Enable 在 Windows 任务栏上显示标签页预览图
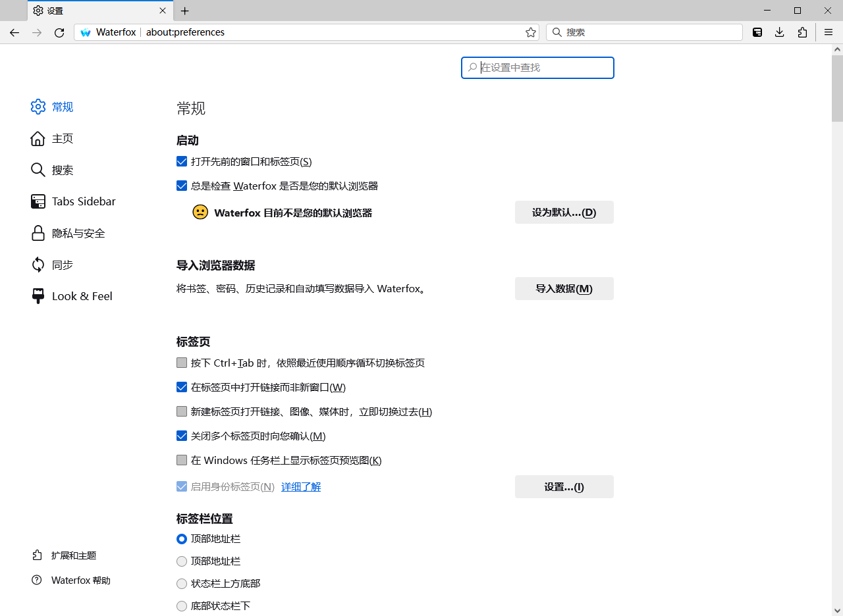Screen dimensions: 843x616 [182, 460]
